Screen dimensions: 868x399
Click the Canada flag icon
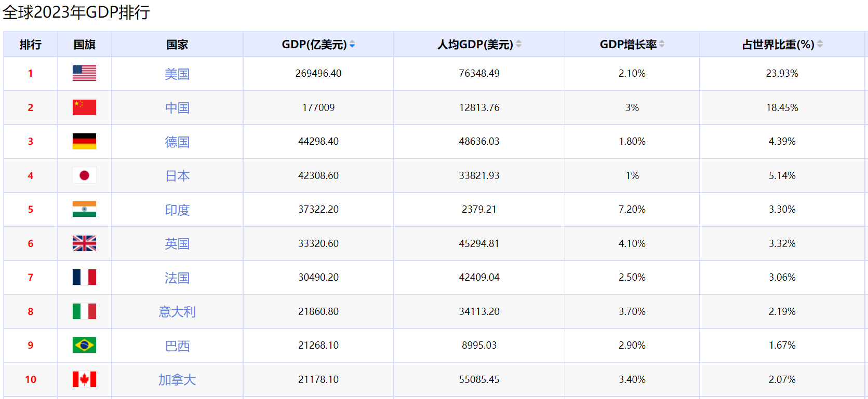click(x=84, y=379)
